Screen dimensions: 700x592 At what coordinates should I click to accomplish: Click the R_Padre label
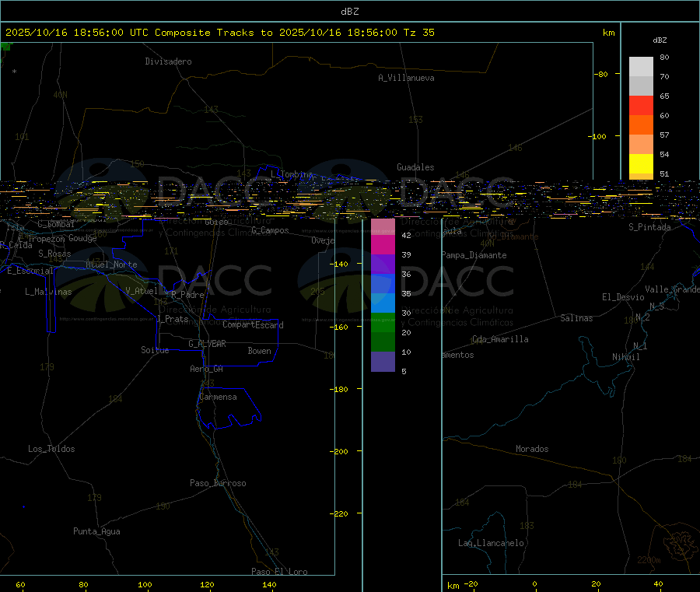click(x=187, y=295)
